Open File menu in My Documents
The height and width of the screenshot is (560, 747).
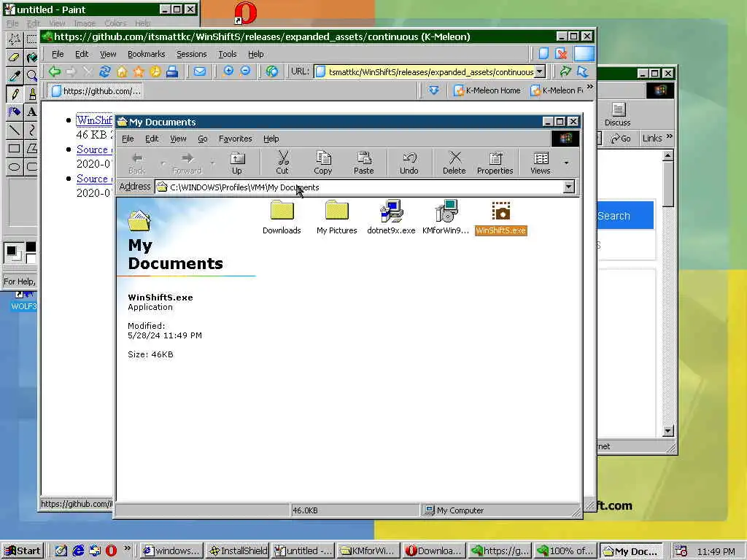(x=128, y=139)
